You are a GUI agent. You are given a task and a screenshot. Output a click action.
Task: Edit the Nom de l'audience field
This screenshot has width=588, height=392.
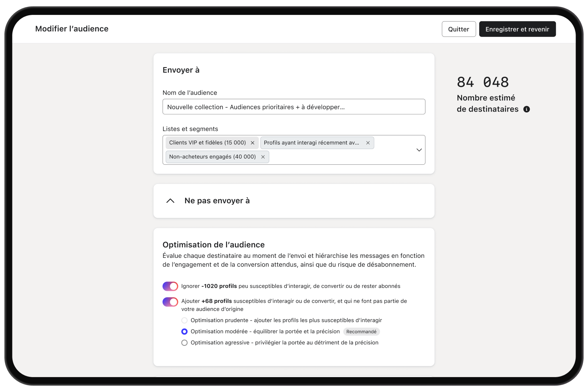(294, 107)
